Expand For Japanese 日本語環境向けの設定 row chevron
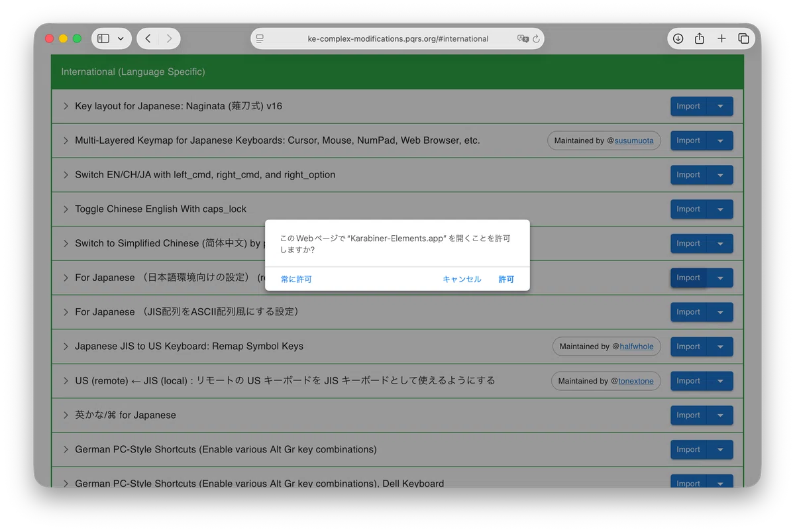This screenshot has width=795, height=532. [66, 278]
